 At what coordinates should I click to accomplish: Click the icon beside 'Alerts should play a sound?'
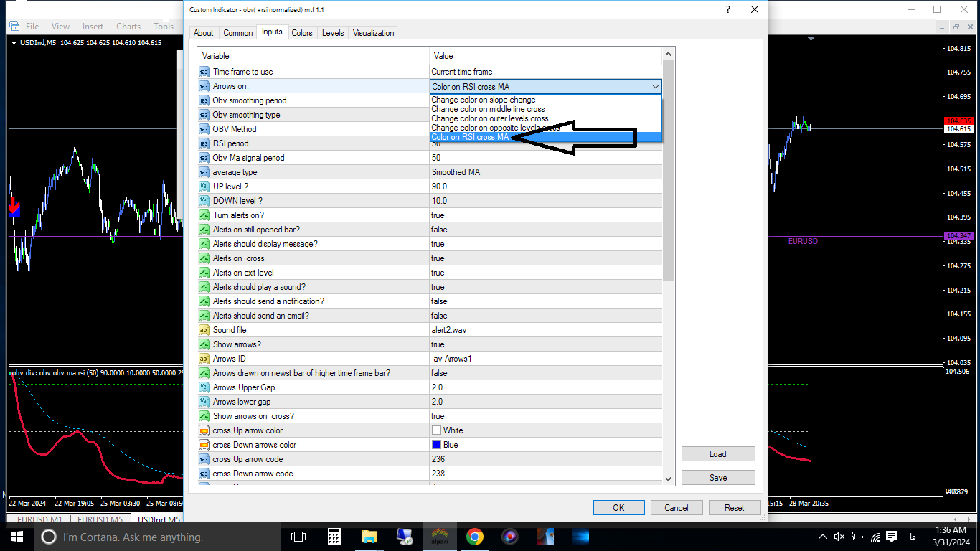pyautogui.click(x=204, y=287)
